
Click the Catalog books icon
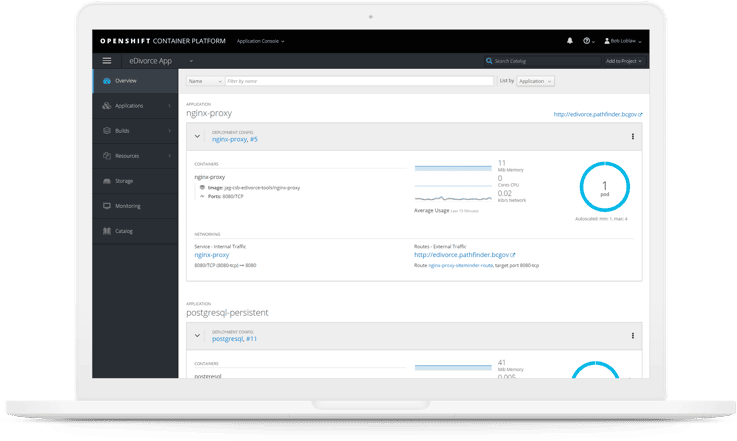tap(107, 231)
